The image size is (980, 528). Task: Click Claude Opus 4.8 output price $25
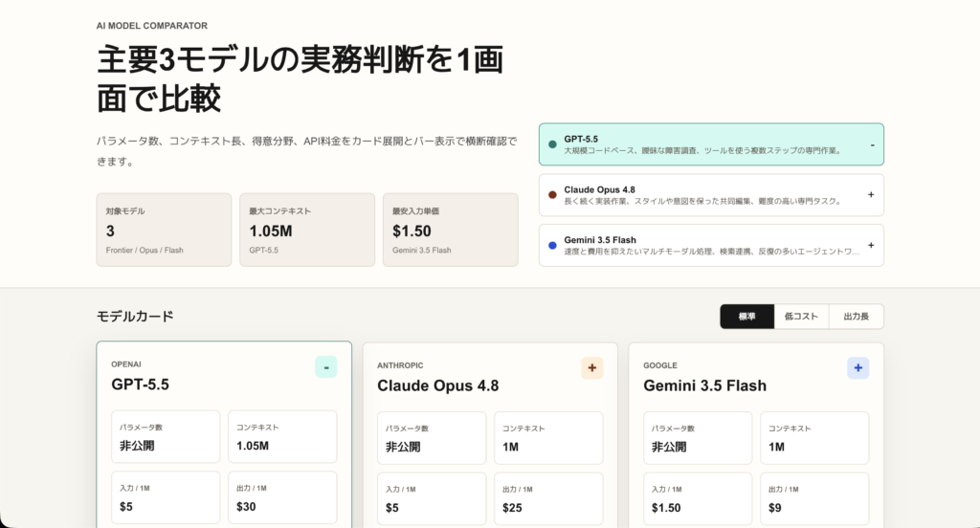point(512,508)
